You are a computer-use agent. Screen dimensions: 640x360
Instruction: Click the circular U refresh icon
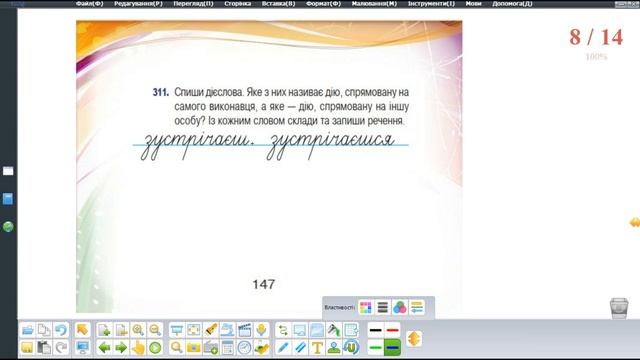point(351,348)
